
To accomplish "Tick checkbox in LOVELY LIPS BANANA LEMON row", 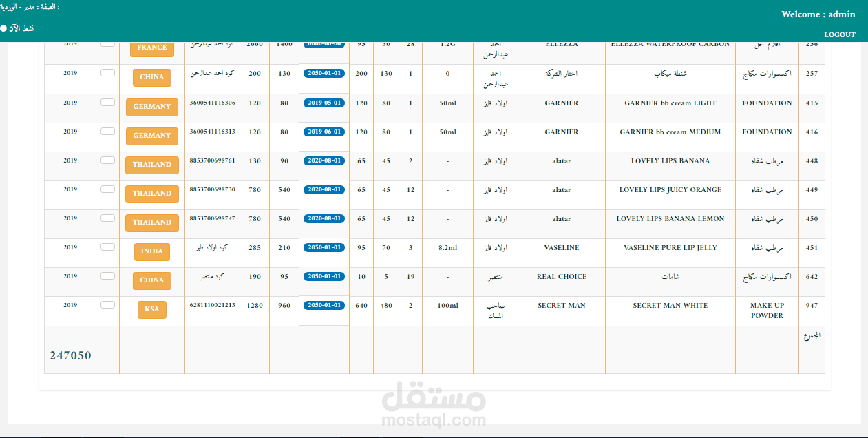I will point(107,218).
